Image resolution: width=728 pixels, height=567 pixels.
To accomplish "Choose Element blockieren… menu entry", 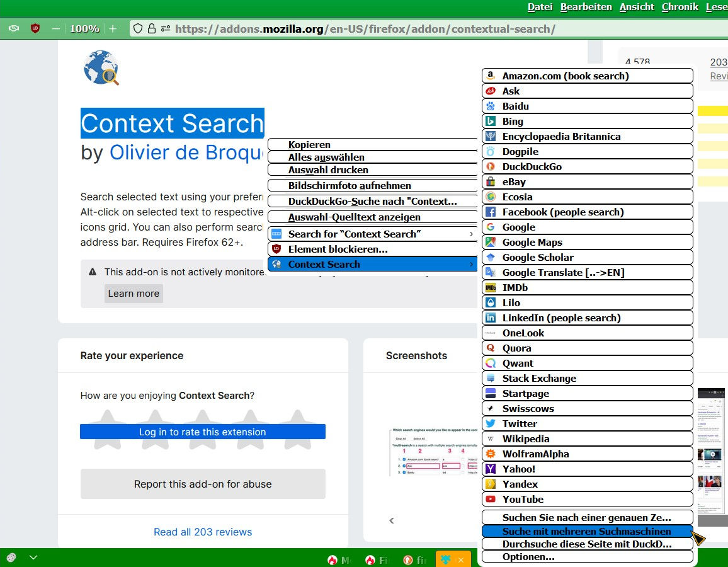I will (x=373, y=249).
